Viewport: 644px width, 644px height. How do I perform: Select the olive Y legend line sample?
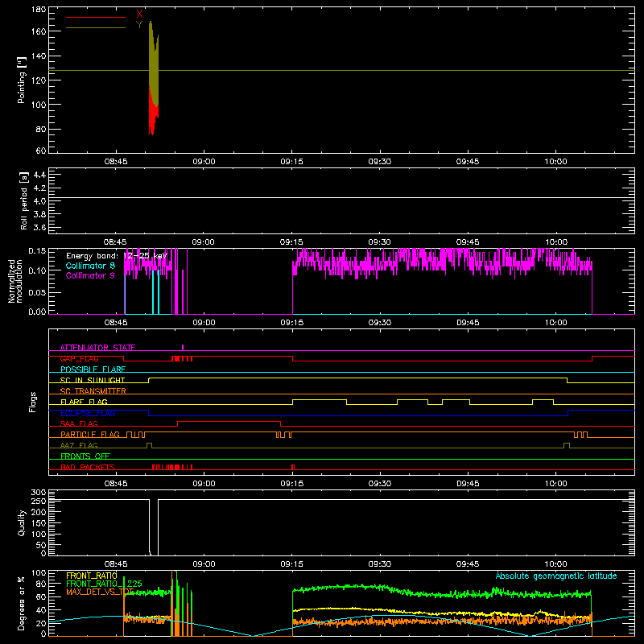tap(96, 28)
